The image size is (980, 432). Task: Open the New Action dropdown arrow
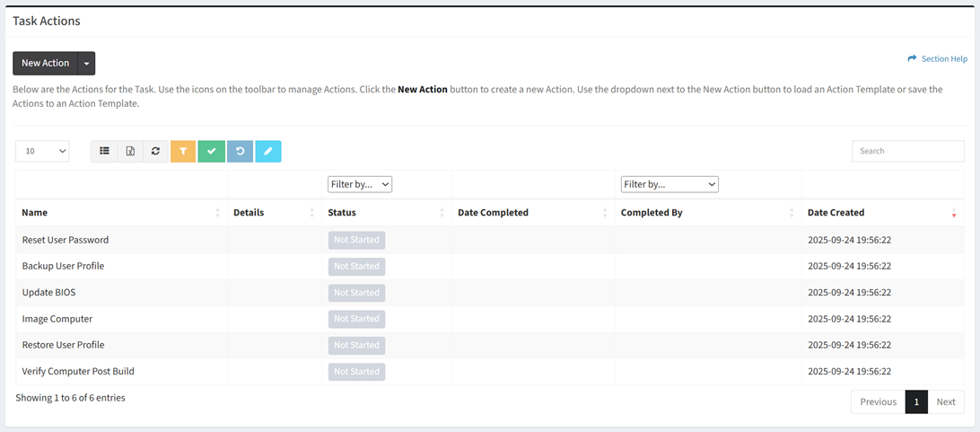tap(86, 63)
